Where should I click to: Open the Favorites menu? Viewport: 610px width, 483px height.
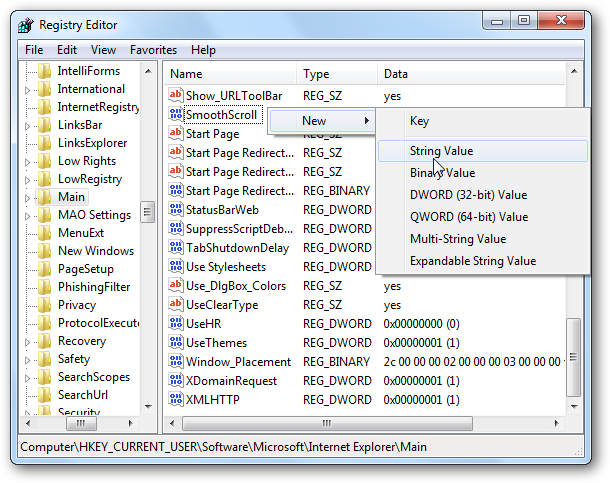pyautogui.click(x=153, y=50)
